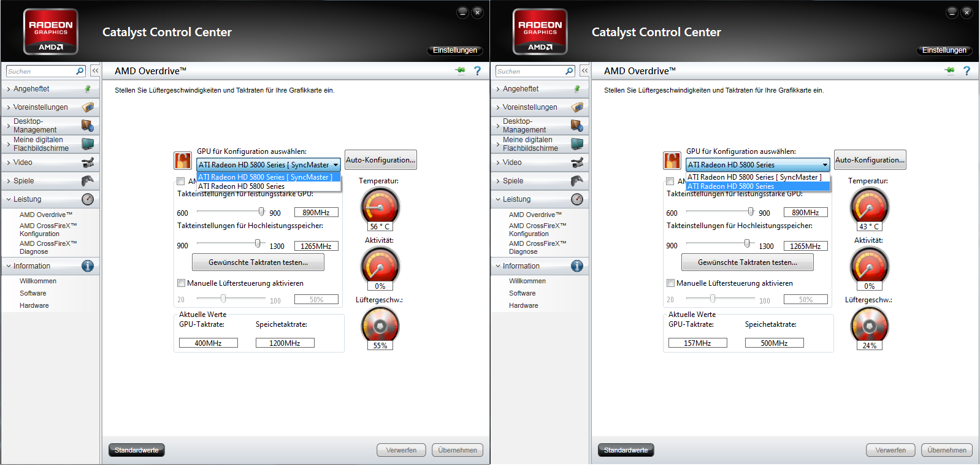Open GPU selection combo box in right window
The width and height of the screenshot is (980, 466).
point(758,165)
